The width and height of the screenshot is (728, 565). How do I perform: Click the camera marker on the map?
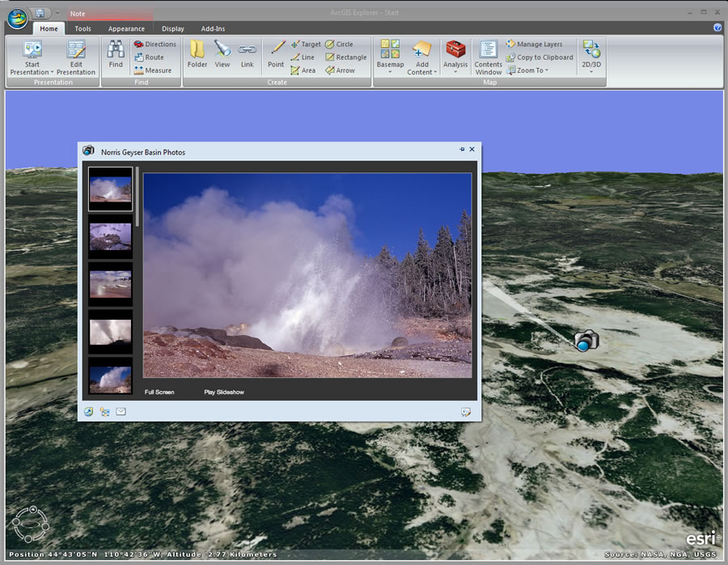click(586, 340)
